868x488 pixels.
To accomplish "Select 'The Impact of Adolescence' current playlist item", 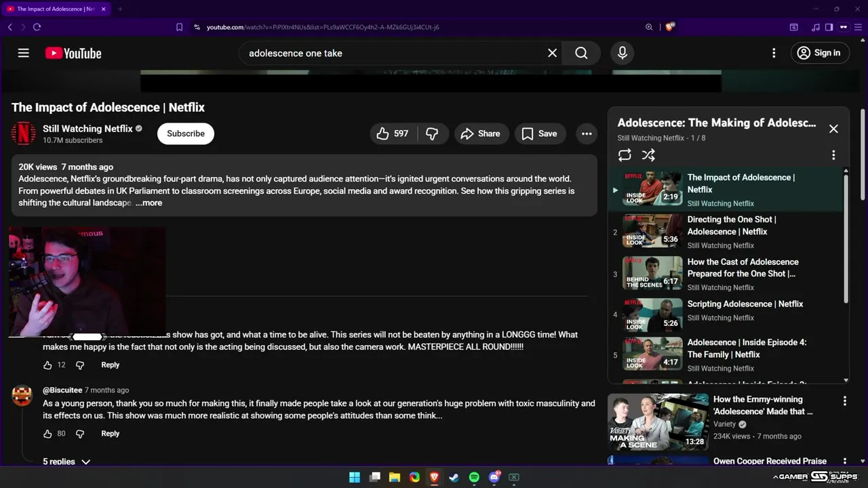I will (x=726, y=190).
